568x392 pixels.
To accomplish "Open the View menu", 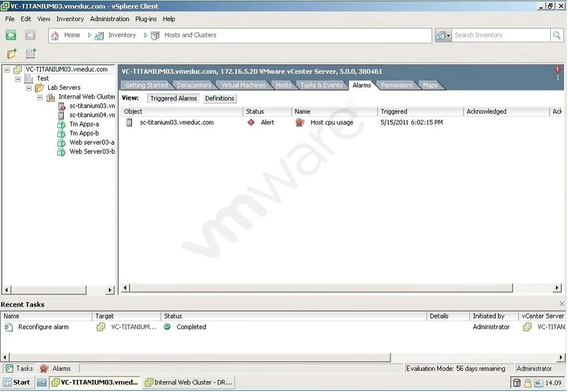I will click(44, 19).
